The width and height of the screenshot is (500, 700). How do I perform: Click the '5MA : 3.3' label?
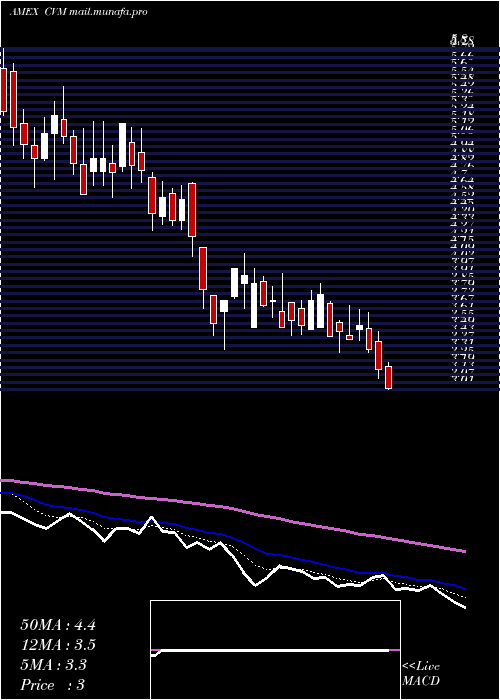[x=54, y=665]
